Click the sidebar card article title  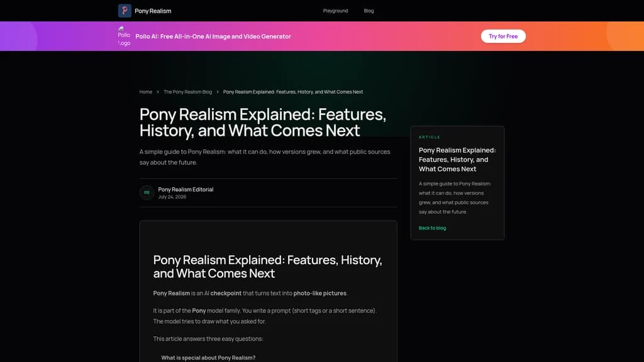[x=457, y=160]
